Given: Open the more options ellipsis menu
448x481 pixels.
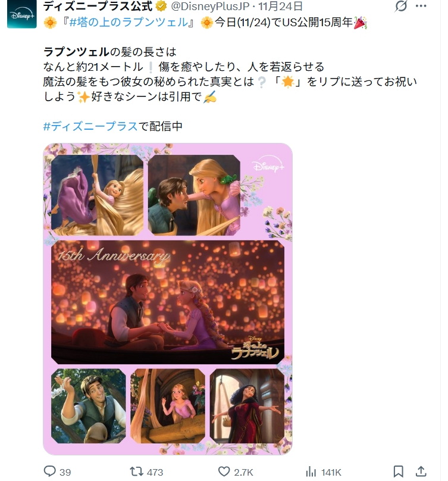Looking at the screenshot, I should [x=421, y=6].
